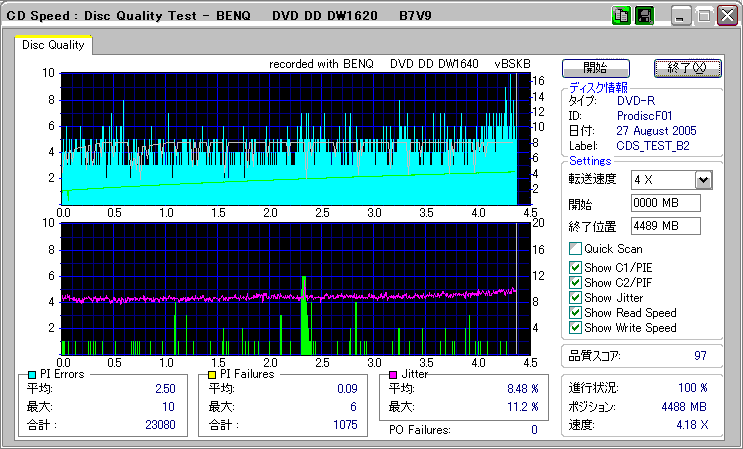Enable the Quick Scan checkbox
This screenshot has width=743, height=449.
click(575, 249)
